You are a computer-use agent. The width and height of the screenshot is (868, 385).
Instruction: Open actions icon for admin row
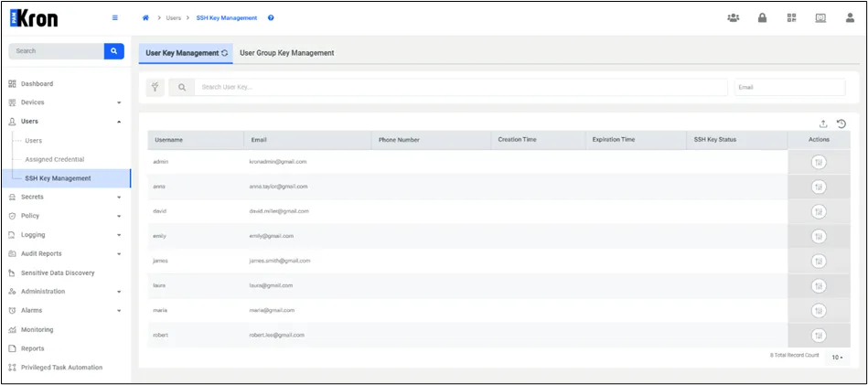pyautogui.click(x=819, y=162)
